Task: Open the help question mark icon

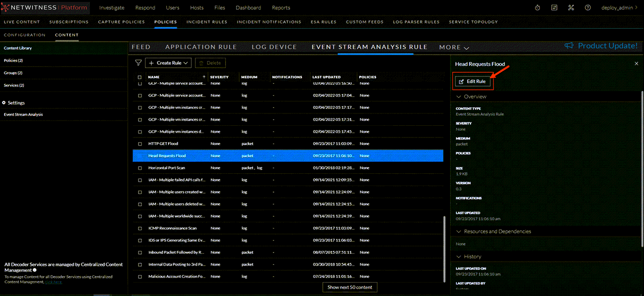Action: pyautogui.click(x=588, y=8)
